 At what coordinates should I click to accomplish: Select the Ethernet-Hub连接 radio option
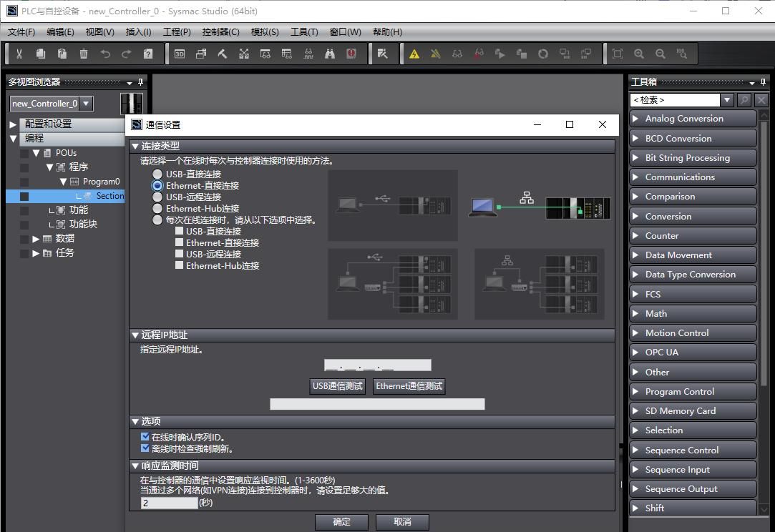[157, 208]
